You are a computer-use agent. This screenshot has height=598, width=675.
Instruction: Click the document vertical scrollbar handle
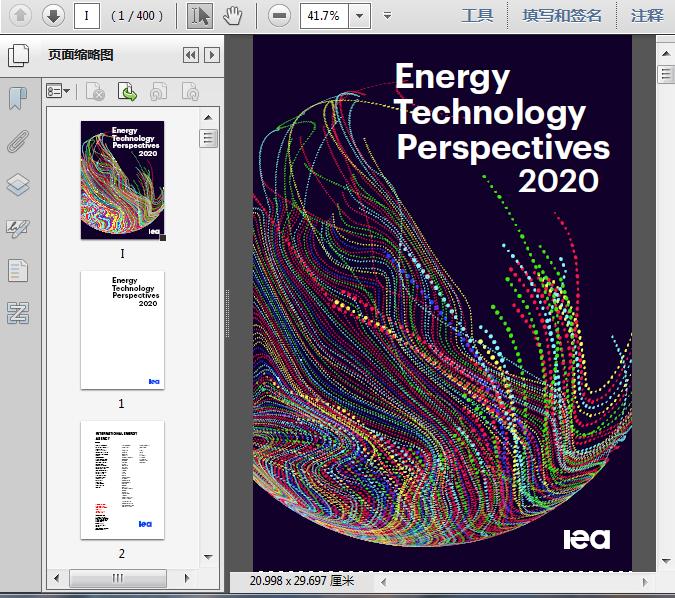(x=666, y=74)
